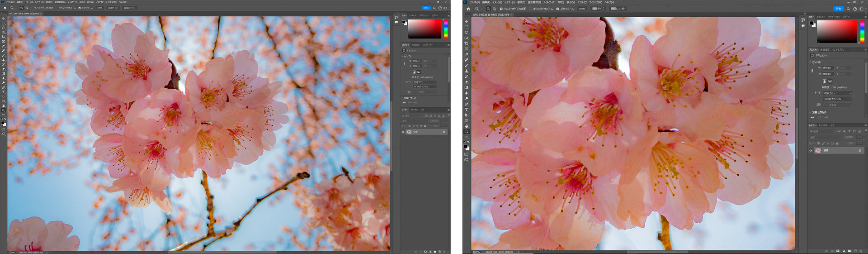This screenshot has width=868, height=254.
Task: Open イメージ menu in right window
Action: tap(497, 2)
